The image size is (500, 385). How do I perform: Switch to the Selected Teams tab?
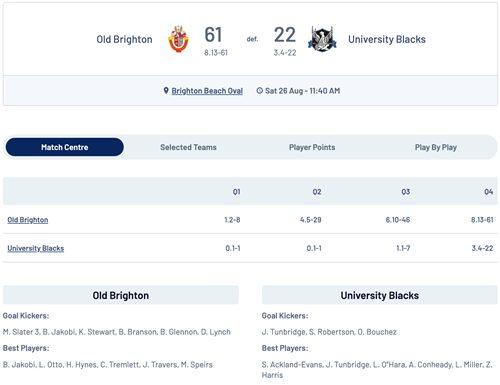click(x=188, y=147)
